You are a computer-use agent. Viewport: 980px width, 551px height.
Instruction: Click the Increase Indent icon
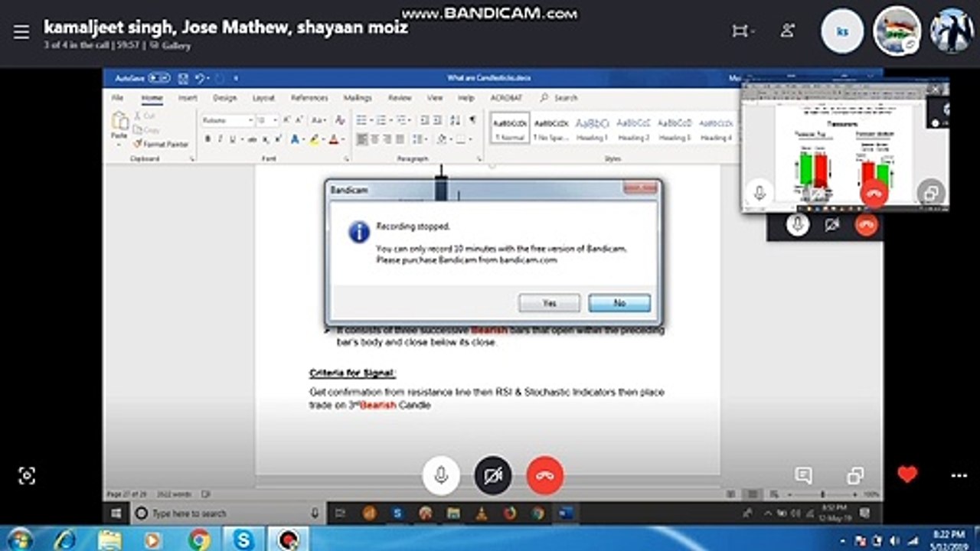coord(437,120)
